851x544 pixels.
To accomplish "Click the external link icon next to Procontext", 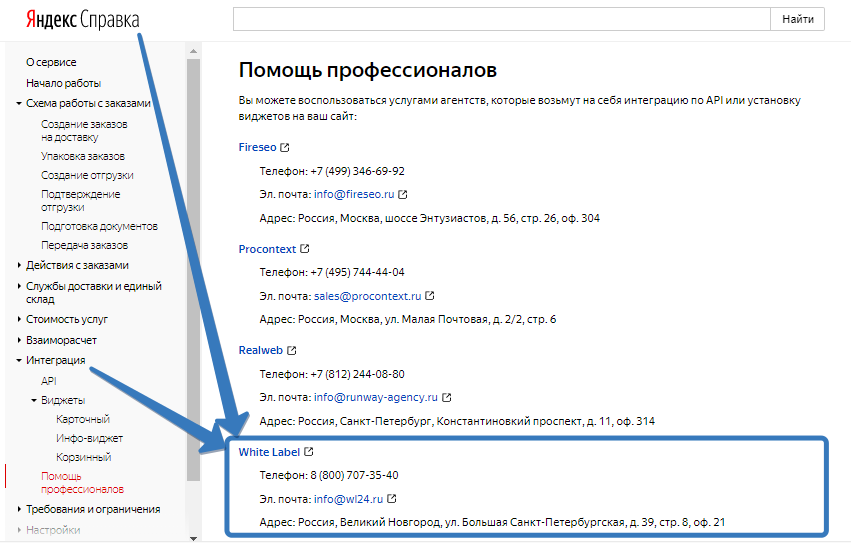I will (x=305, y=249).
